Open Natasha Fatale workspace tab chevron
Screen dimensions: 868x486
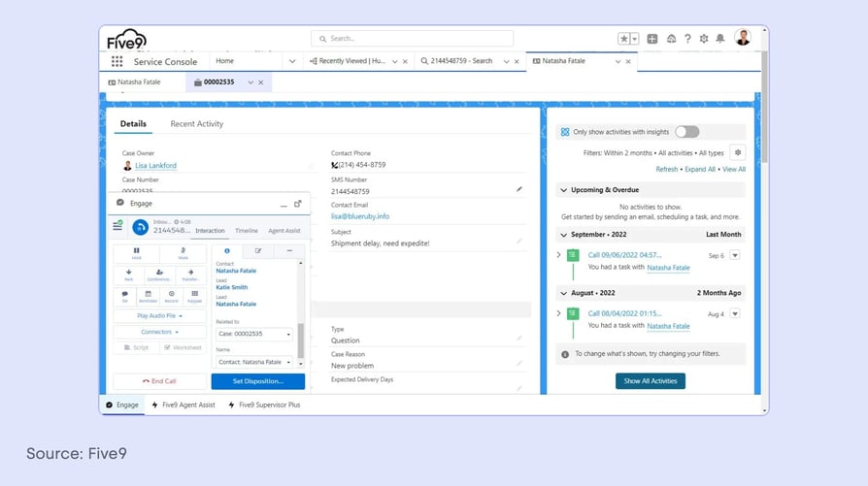point(618,62)
